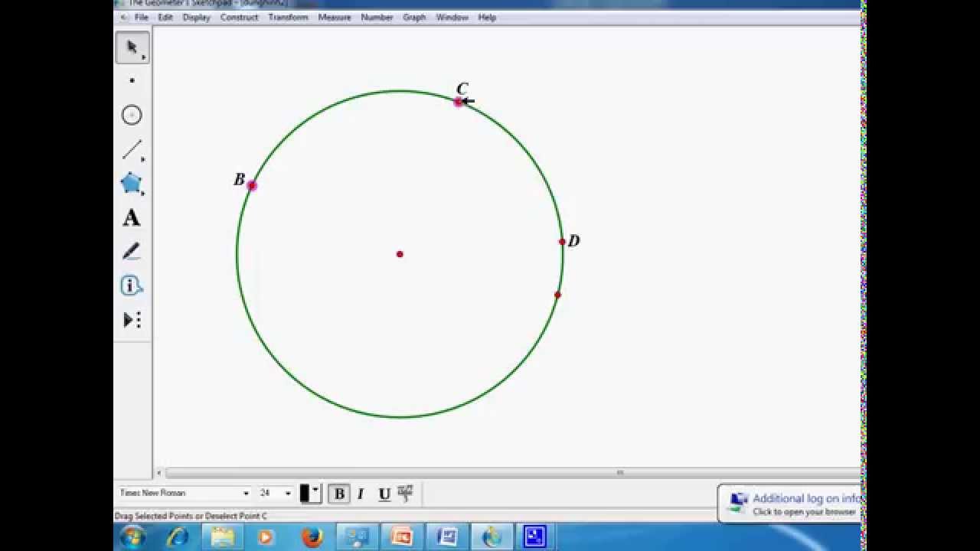Launch Internet Explorer from taskbar
The width and height of the screenshot is (980, 551).
click(177, 536)
